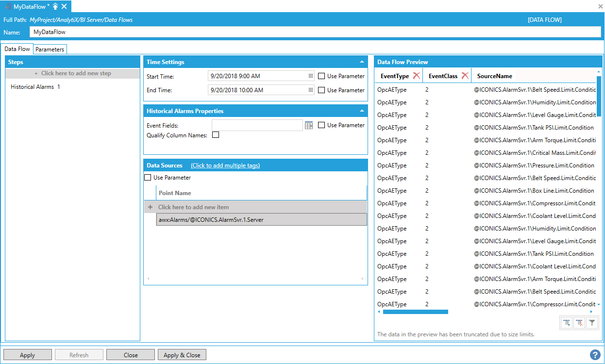The height and width of the screenshot is (364, 605).
Task: Open the End Time date picker icon
Action: pyautogui.click(x=311, y=90)
